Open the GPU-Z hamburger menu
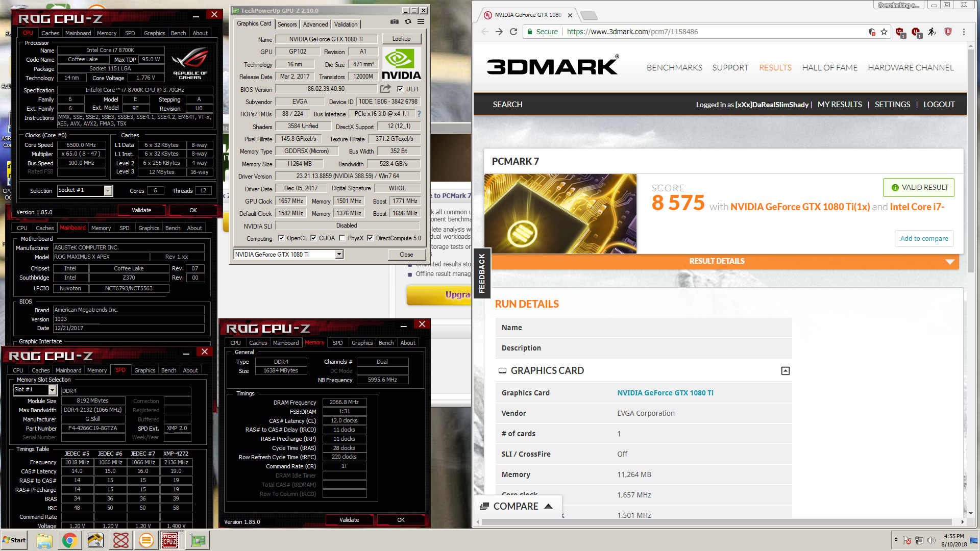This screenshot has width=980, height=551. pos(421,21)
